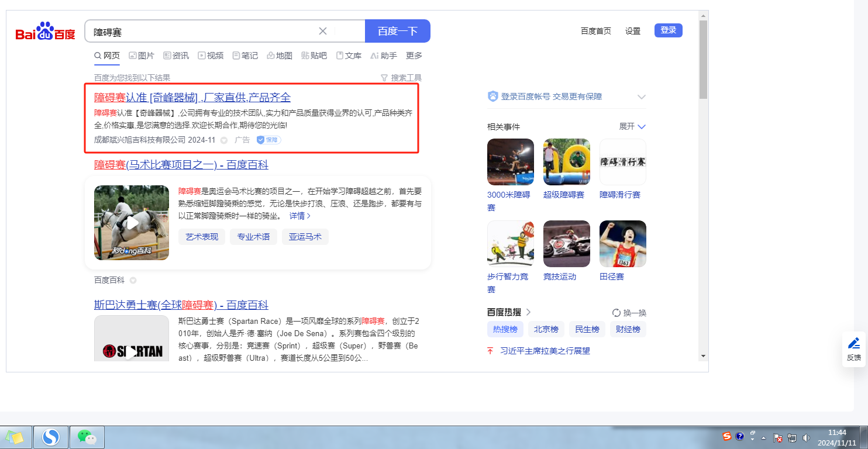Switch to the 图片 tab

pos(142,56)
